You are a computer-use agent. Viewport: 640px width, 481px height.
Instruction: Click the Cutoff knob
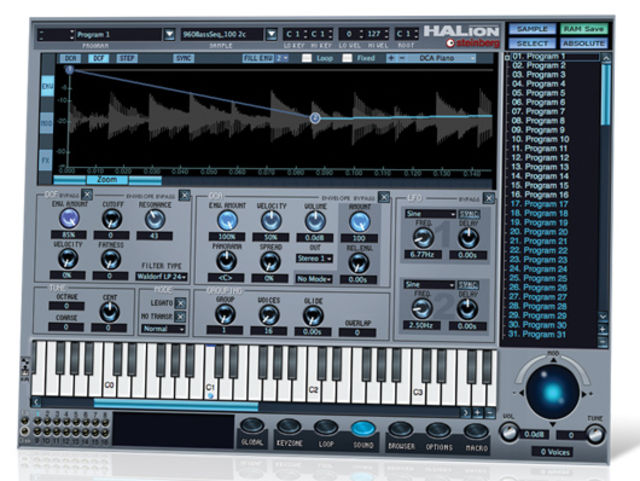(x=111, y=219)
